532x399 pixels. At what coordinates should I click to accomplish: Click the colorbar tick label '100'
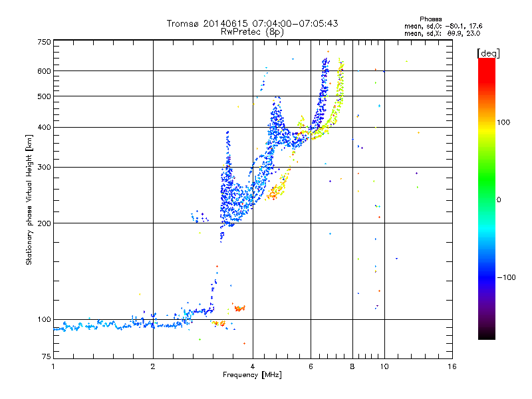[503, 122]
